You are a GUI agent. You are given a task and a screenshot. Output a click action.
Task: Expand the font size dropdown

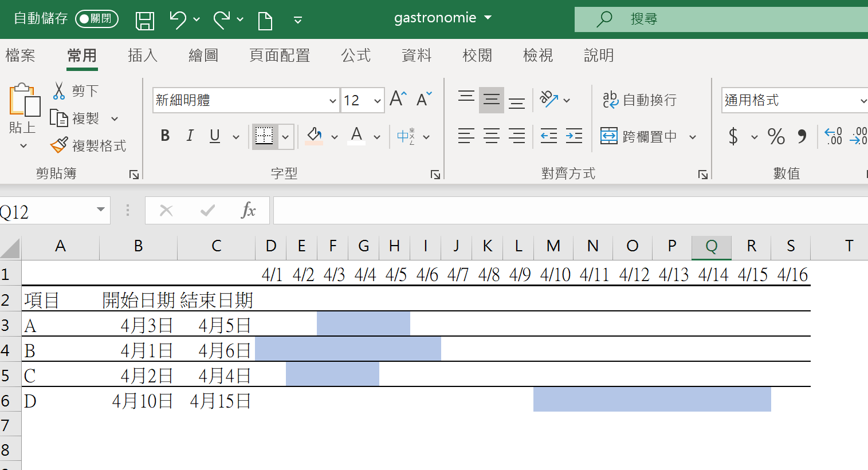coord(377,101)
